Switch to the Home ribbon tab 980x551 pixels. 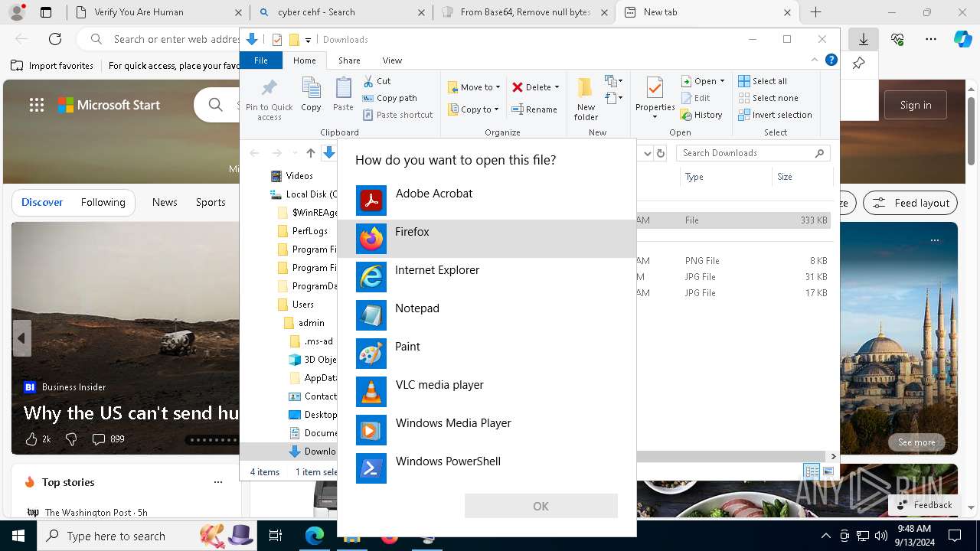click(x=304, y=60)
